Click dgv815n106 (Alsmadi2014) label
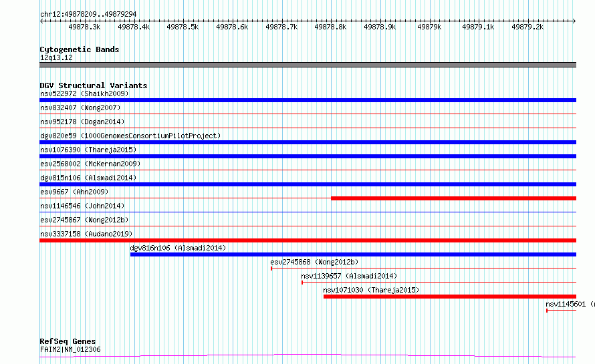This screenshot has width=595, height=364. [x=88, y=178]
